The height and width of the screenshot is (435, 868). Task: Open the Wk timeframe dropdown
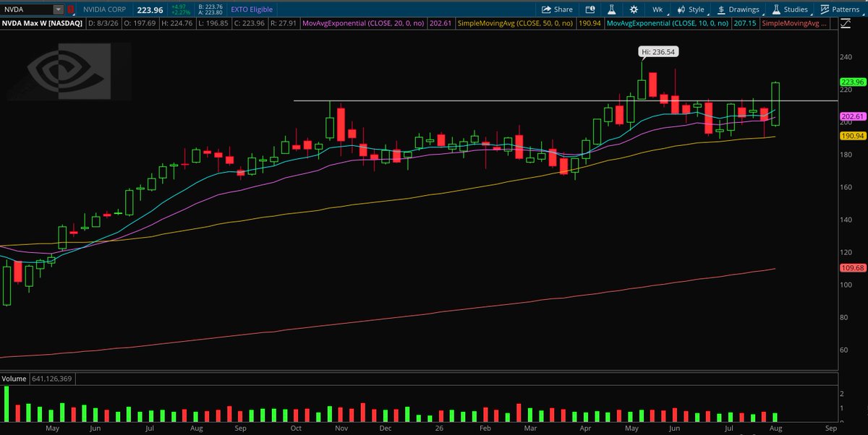(x=658, y=9)
